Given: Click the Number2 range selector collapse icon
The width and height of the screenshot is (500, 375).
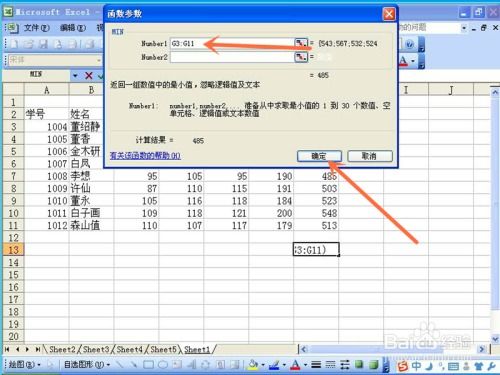Looking at the screenshot, I should tap(300, 57).
